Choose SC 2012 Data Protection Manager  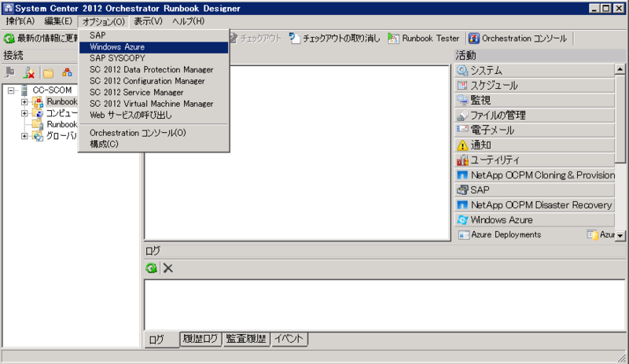(x=153, y=69)
